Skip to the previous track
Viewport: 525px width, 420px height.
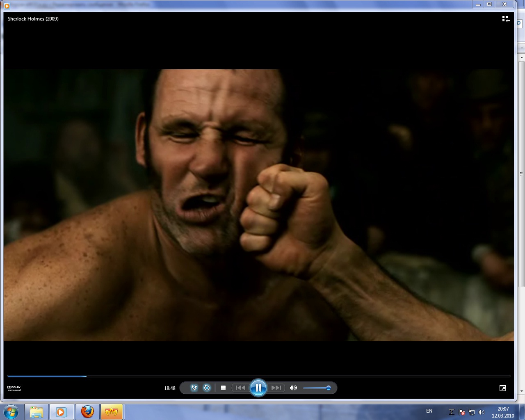tap(241, 388)
